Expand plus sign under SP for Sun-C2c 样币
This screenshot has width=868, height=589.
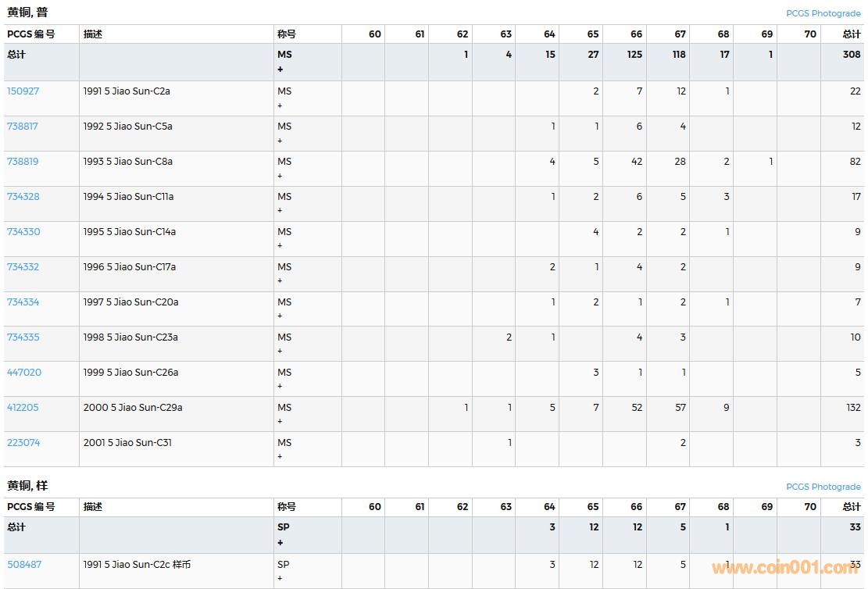pyautogui.click(x=280, y=578)
